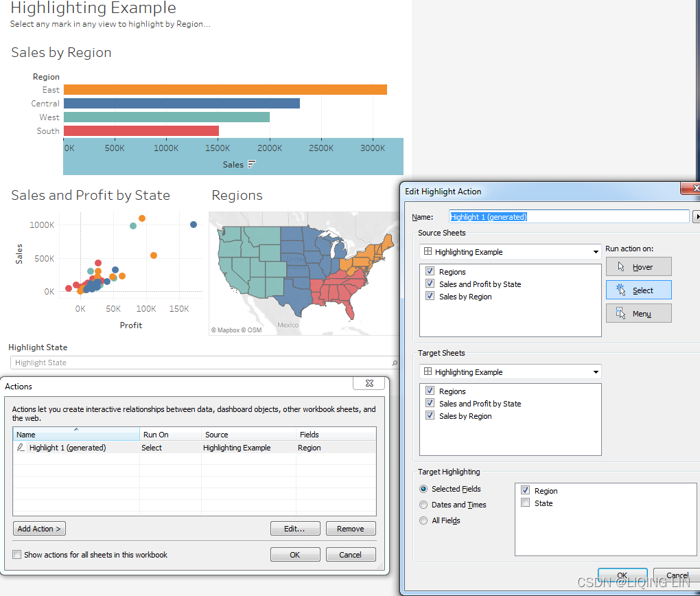Open the Source Sheets Highlighting Example dropdown

coord(511,252)
